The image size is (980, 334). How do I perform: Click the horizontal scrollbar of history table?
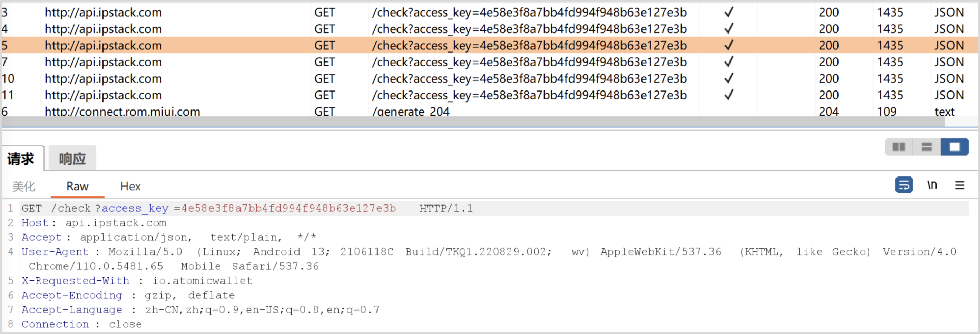tap(472, 122)
